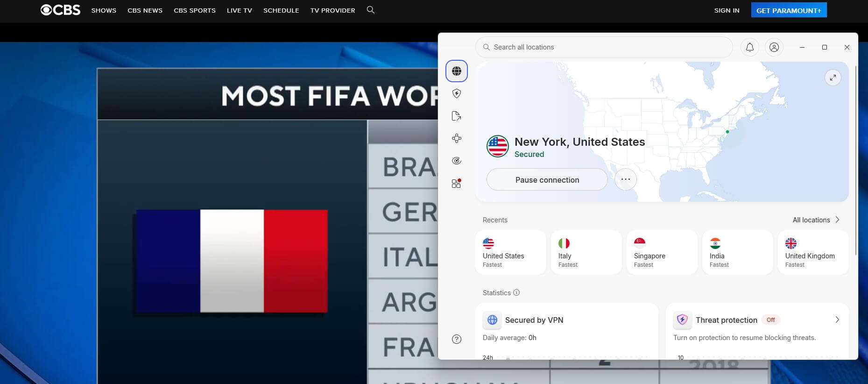868x384 pixels.
Task: Click the Secured by VPN globe icon
Action: coord(492,320)
